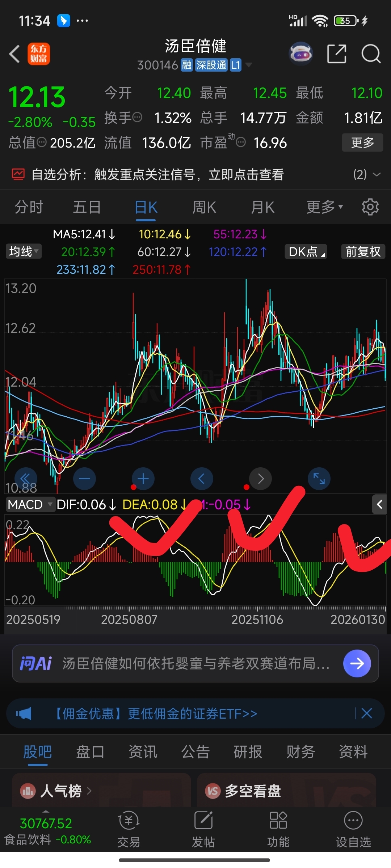Switch to 分时 chart tab
The width and height of the screenshot is (391, 868).
point(29,207)
